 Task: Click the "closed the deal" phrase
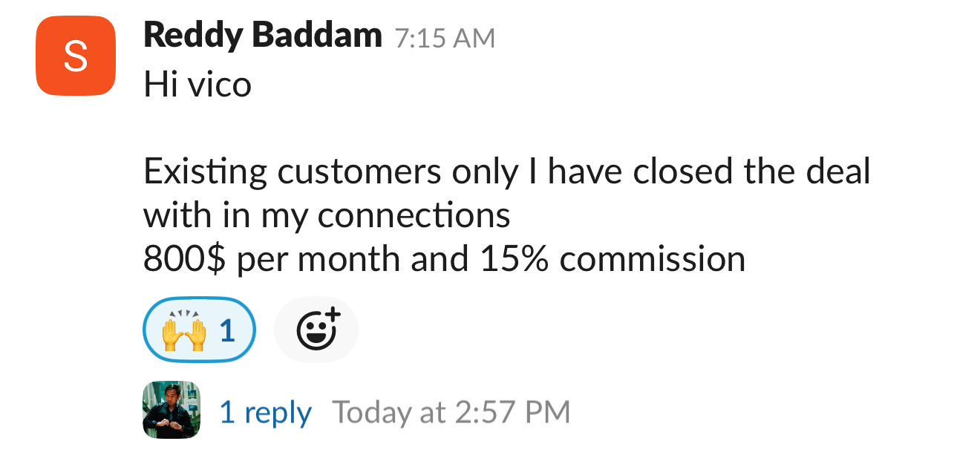751,172
